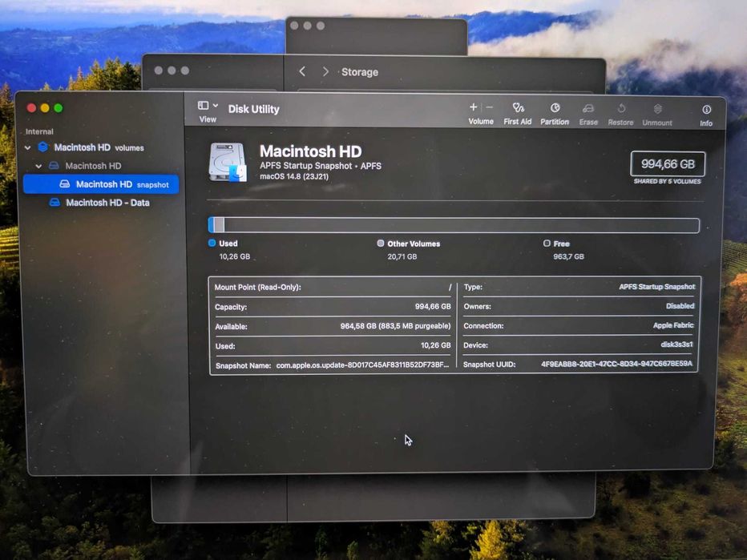This screenshot has height=560, width=747.
Task: Select the grey Macintosh HD volume row
Action: click(x=101, y=166)
